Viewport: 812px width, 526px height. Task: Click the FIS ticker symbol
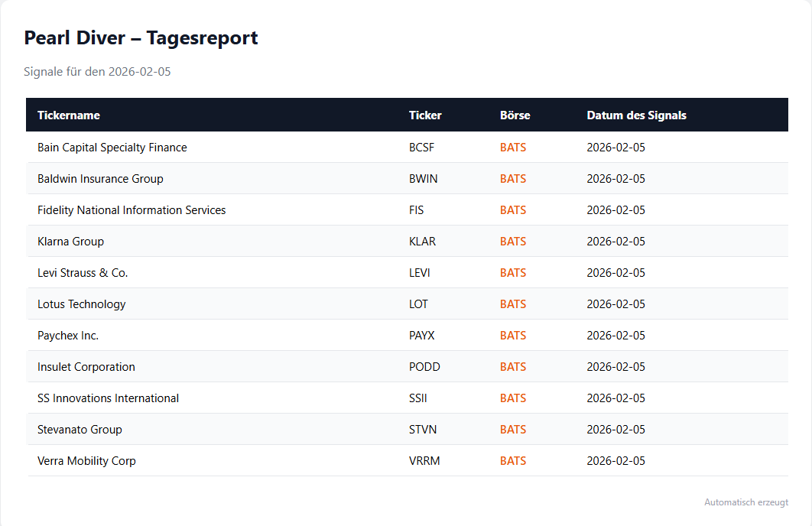click(x=416, y=210)
